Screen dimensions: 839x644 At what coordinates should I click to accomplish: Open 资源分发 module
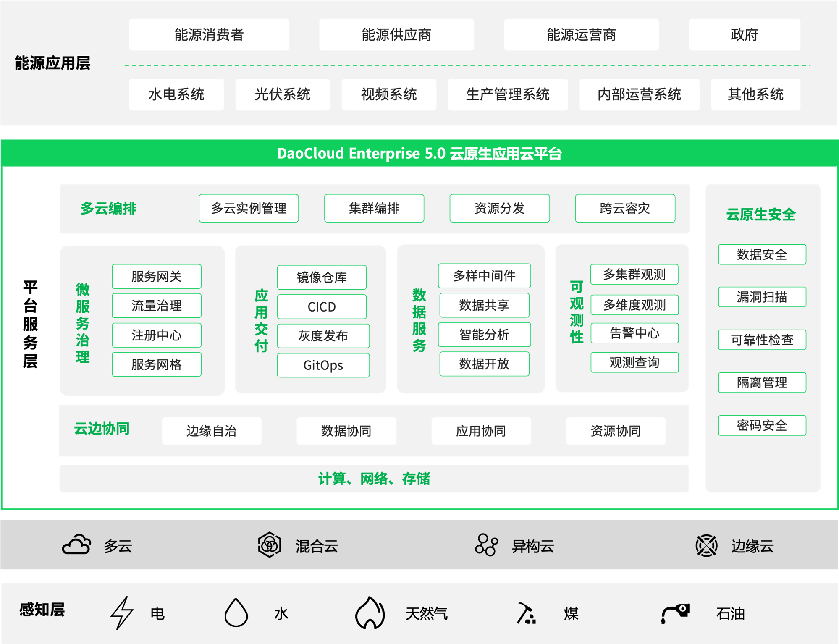point(499,208)
